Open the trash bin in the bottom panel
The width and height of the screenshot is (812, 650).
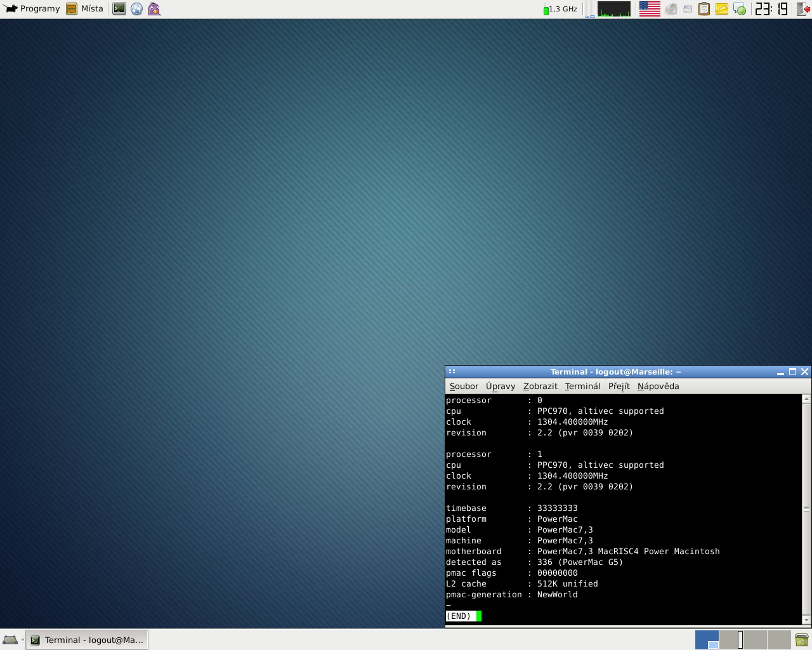[801, 640]
